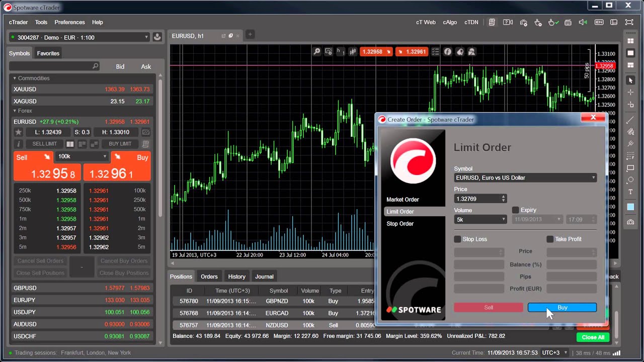Open the video help icon in the top toolbar
644x362 pixels.
click(x=508, y=22)
